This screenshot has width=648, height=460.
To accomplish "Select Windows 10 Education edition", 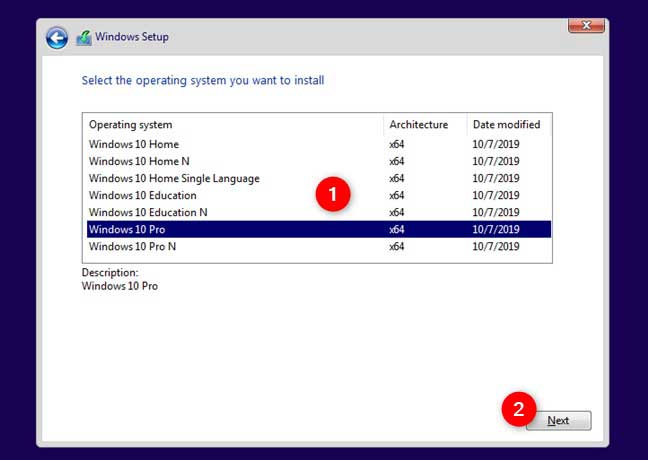I will [319, 195].
